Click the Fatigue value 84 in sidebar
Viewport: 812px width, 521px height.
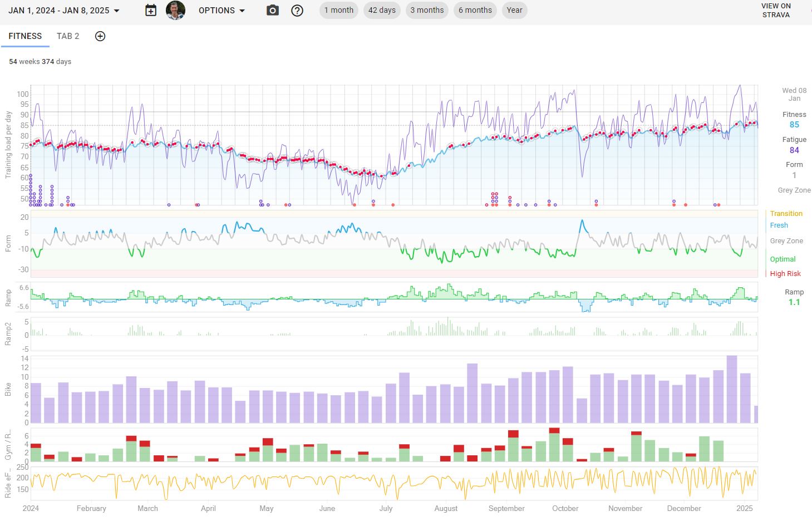pos(794,150)
